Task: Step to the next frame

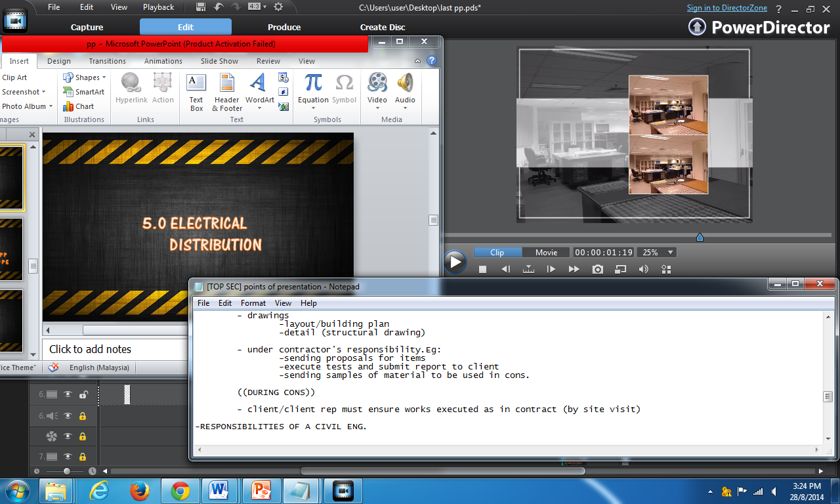Action: coord(551,269)
